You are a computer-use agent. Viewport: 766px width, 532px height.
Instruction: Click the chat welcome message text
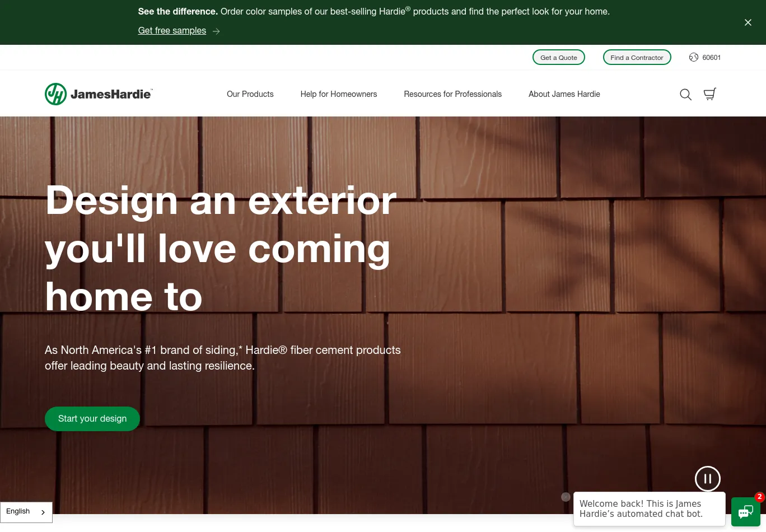click(641, 508)
